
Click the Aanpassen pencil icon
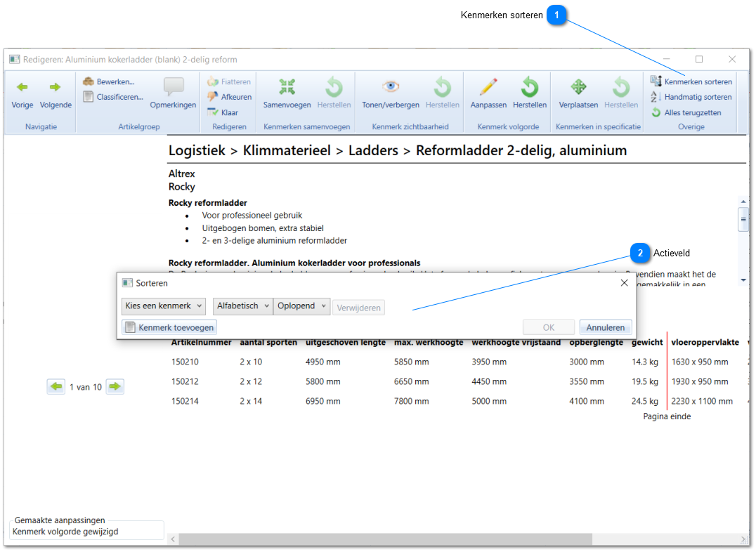488,87
